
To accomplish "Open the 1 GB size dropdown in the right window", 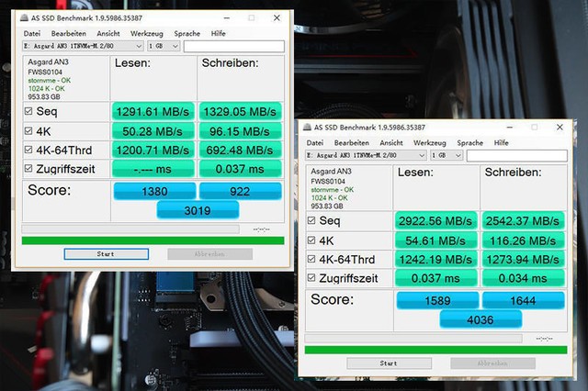I will 447,155.
